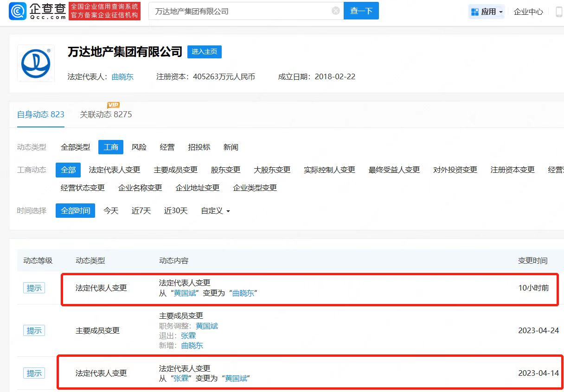Open 黄国斌 link in the 2023-04-14 row
This screenshot has height=392, width=564.
(236, 379)
